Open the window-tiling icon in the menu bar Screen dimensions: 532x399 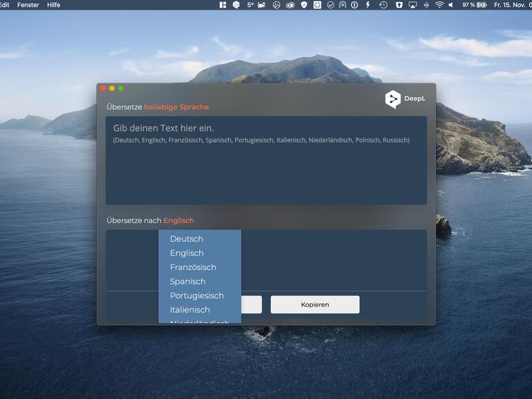pyautogui.click(x=222, y=5)
